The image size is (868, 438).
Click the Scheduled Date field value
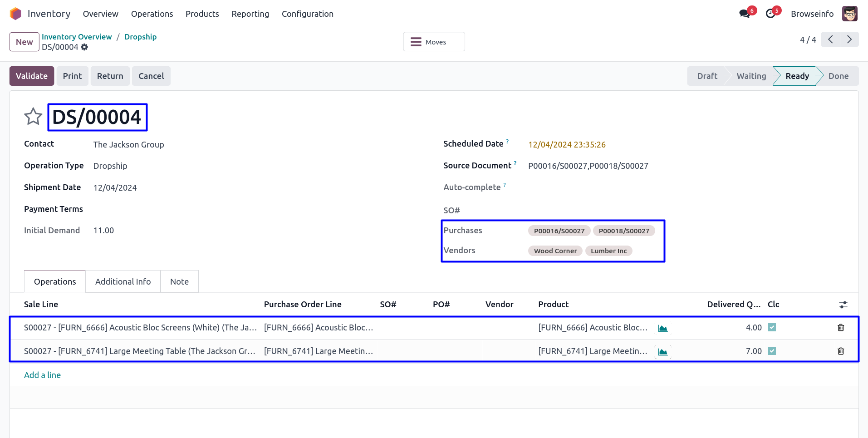[x=567, y=145]
